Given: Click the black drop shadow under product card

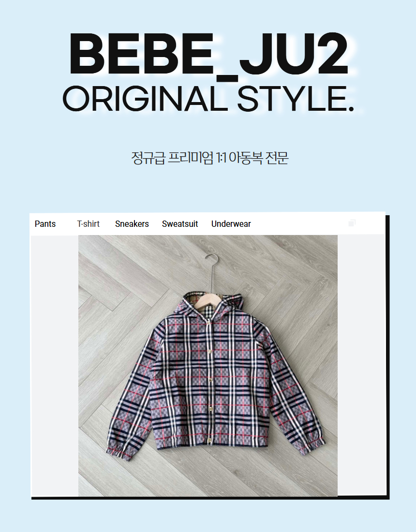Looking at the screenshot, I should (210, 498).
